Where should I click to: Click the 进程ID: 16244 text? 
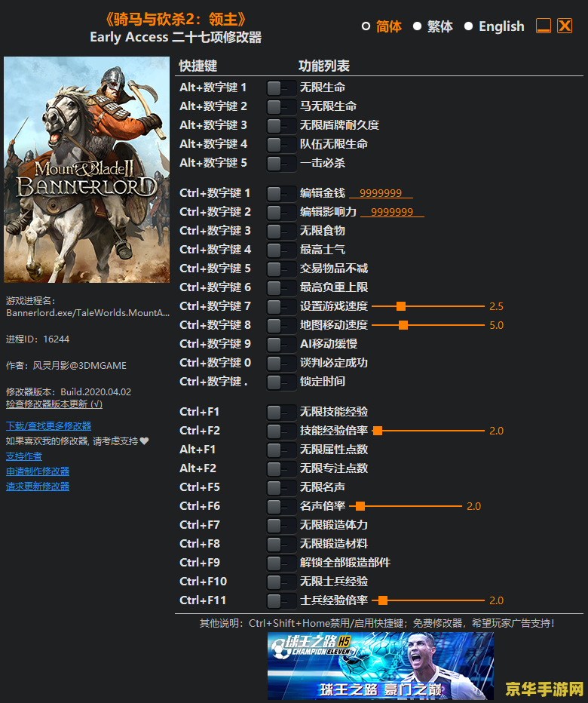coord(38,339)
